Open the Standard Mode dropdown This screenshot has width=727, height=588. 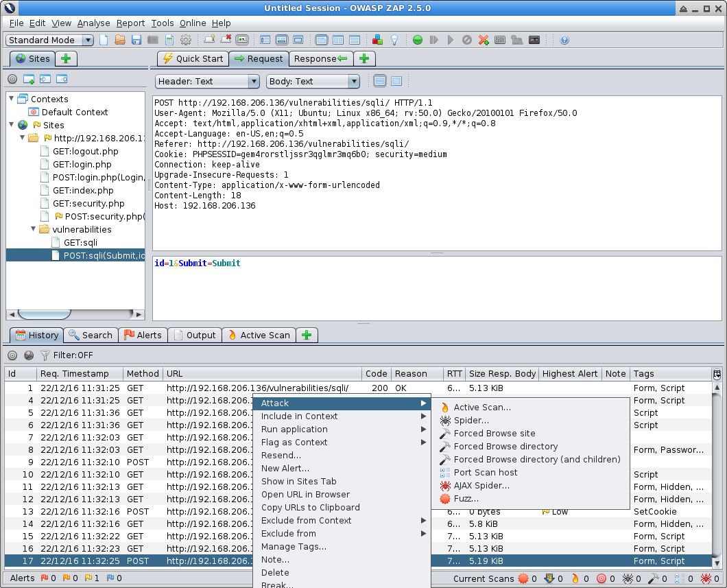coord(50,40)
